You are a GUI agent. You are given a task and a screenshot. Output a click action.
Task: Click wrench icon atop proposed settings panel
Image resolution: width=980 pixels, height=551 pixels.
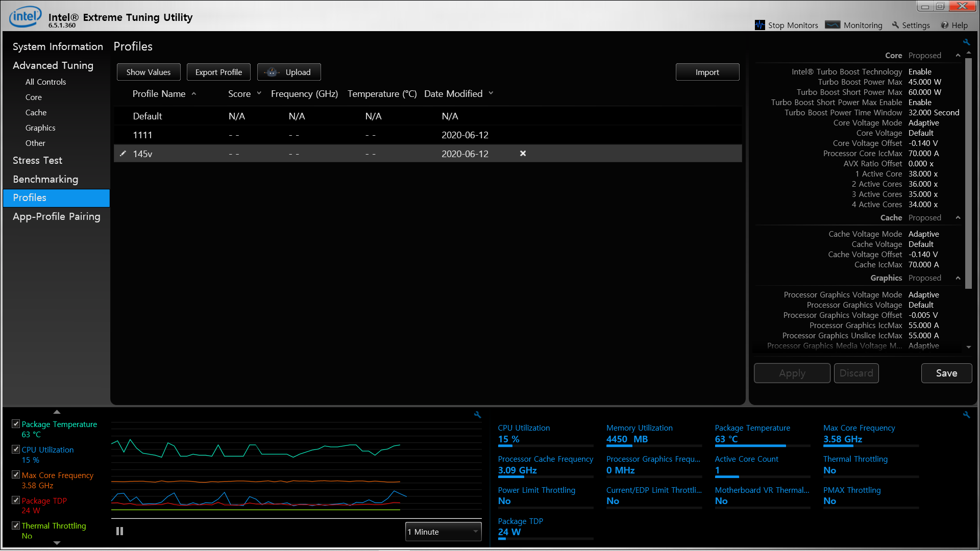(x=966, y=42)
